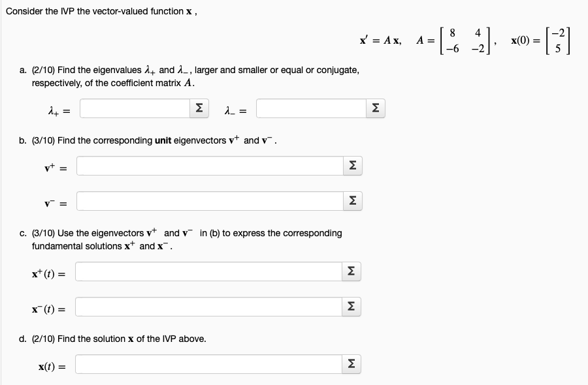Screen dimensions: 588x385
Task: Open the equation editor for eigenvector v-
Action: 351,200
